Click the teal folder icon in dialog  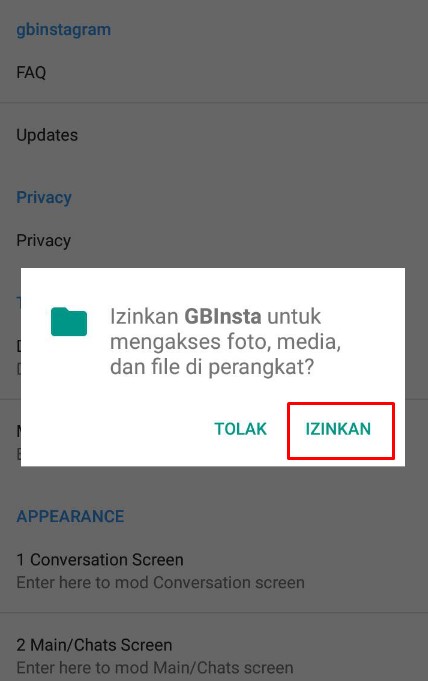(69, 322)
